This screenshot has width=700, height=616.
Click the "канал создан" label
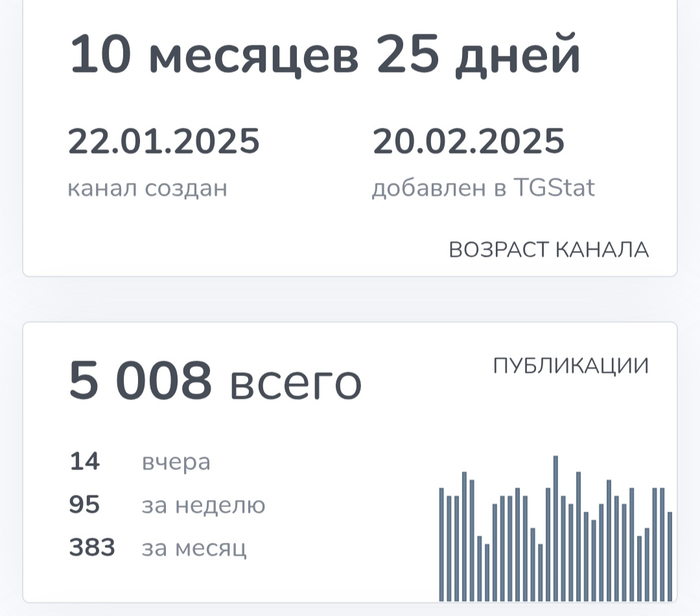[148, 187]
